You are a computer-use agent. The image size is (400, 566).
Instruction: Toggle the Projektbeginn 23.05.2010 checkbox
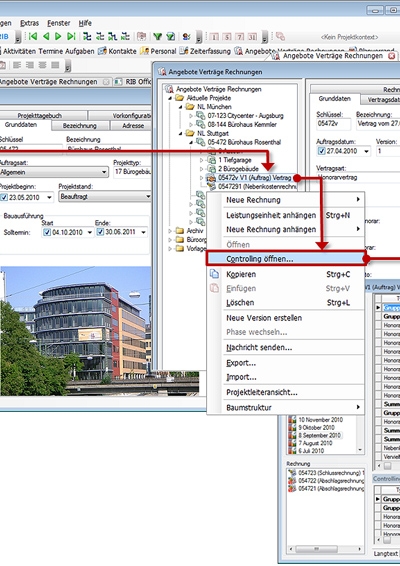4,197
